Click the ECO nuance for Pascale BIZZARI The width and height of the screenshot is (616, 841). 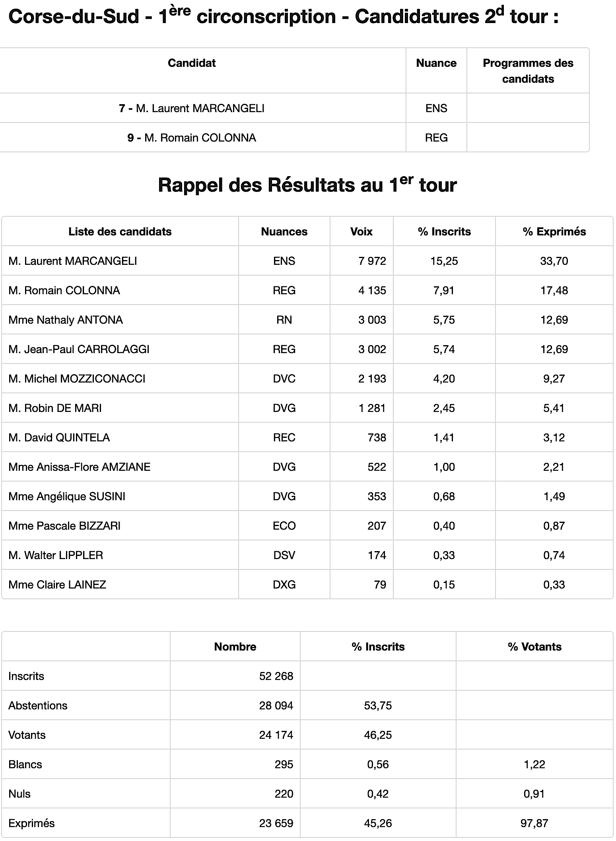[284, 526]
